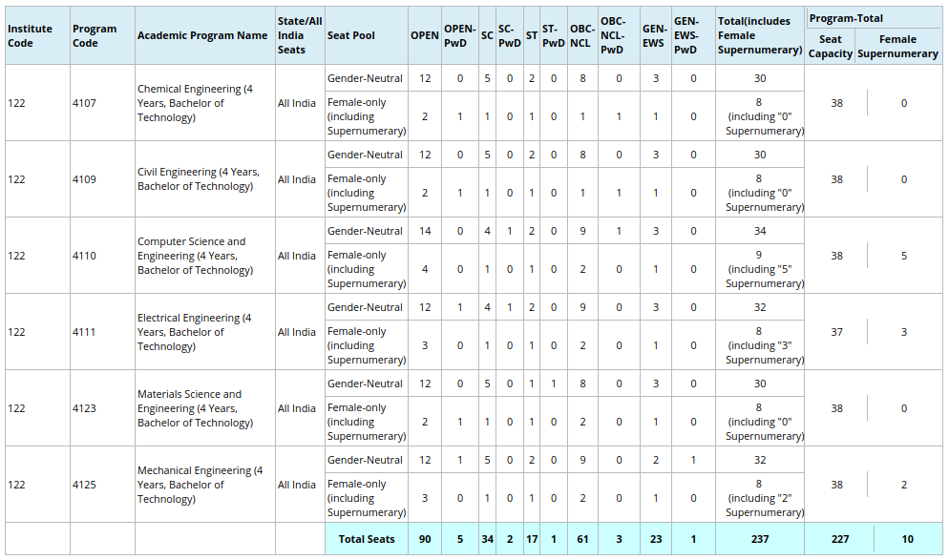Click the Mechanical Engineering program name
The image size is (949, 560).
point(195,485)
